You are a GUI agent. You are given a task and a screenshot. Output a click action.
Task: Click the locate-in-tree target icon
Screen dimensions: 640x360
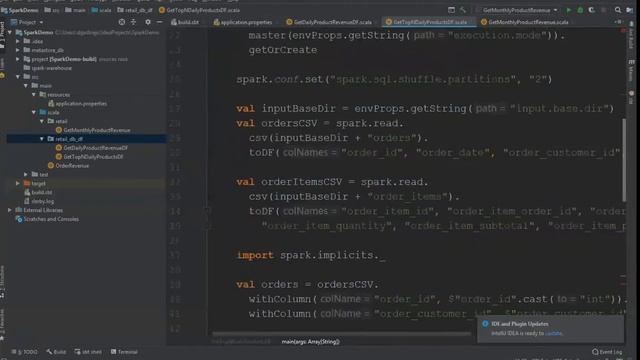tap(122, 22)
